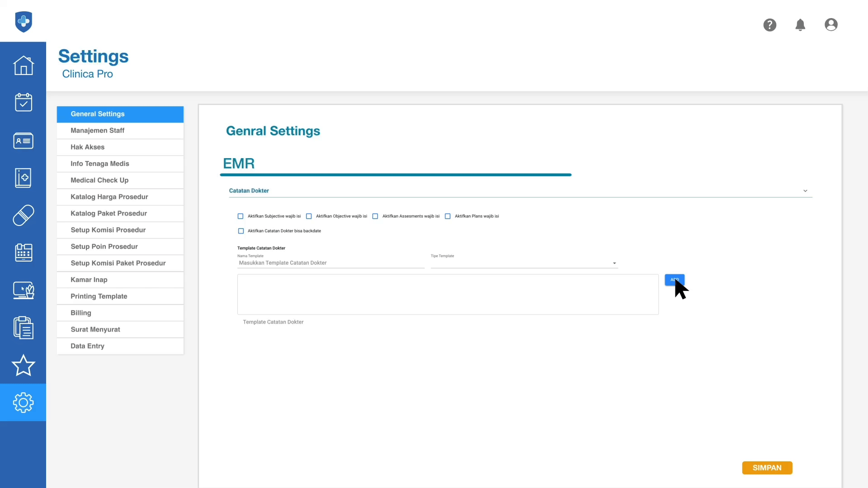
Task: Click the star favorites icon in sidebar
Action: pos(23,365)
